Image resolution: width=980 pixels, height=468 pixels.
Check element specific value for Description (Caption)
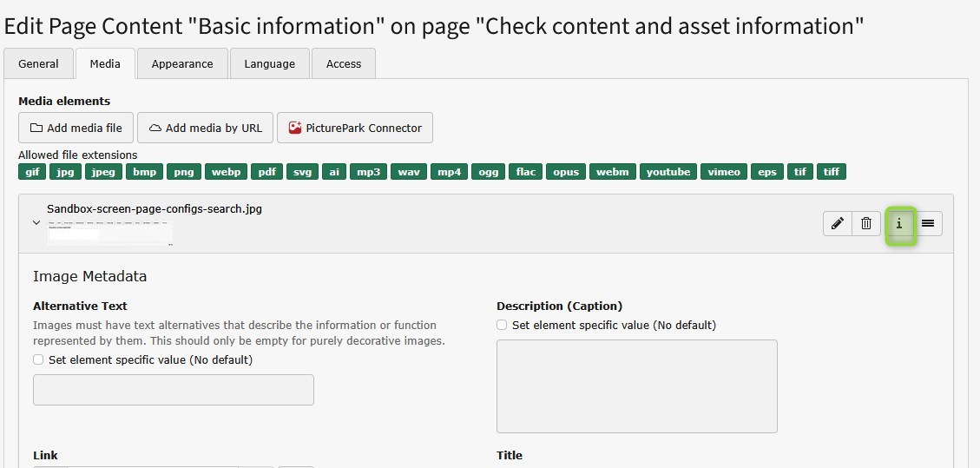(x=502, y=326)
